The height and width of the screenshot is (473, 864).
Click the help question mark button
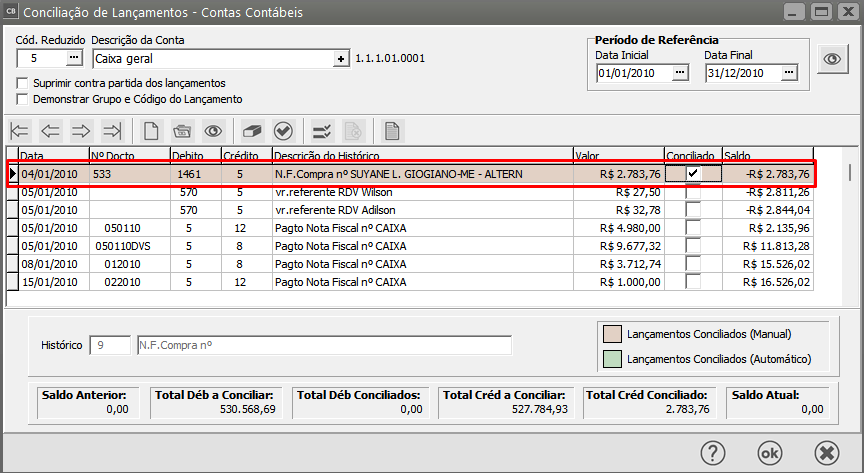(713, 451)
